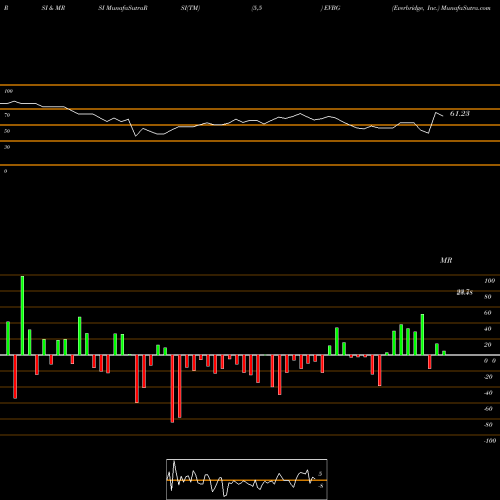Image resolution: width=500 pixels, height=500 pixels.
Task: Click the RSI value label 61.23
Action: pos(460,114)
